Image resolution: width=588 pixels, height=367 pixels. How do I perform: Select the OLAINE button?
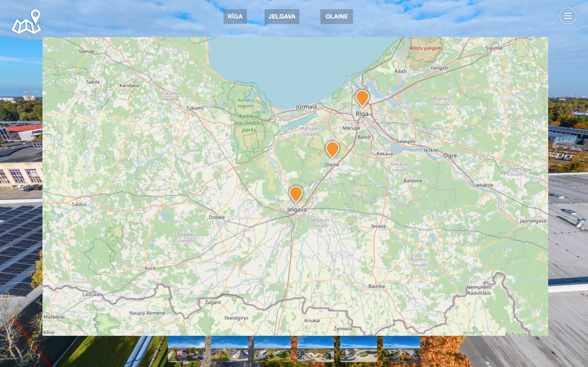(x=336, y=17)
